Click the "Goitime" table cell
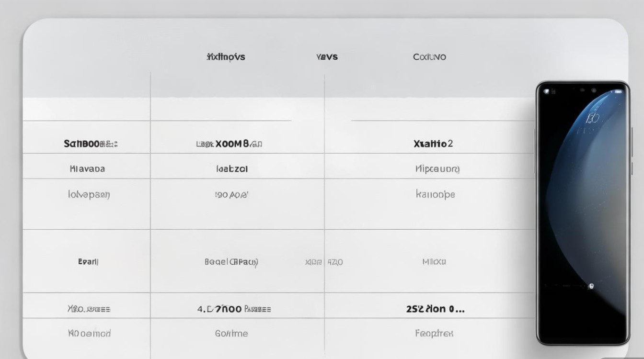Image resolution: width=644 pixels, height=359 pixels. pyautogui.click(x=231, y=333)
